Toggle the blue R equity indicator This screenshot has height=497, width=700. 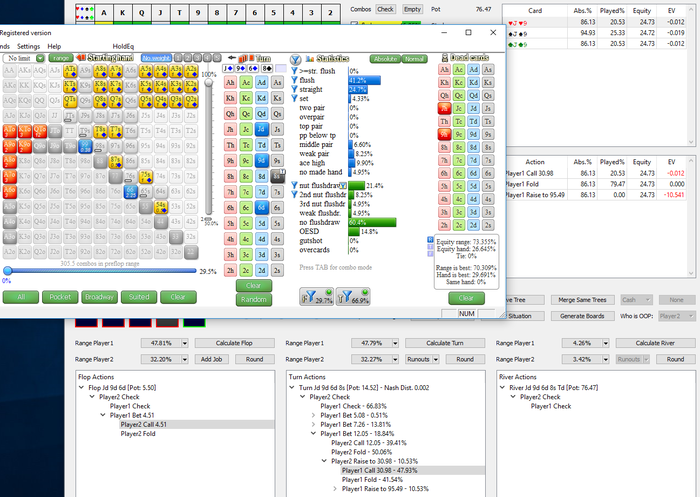430,240
